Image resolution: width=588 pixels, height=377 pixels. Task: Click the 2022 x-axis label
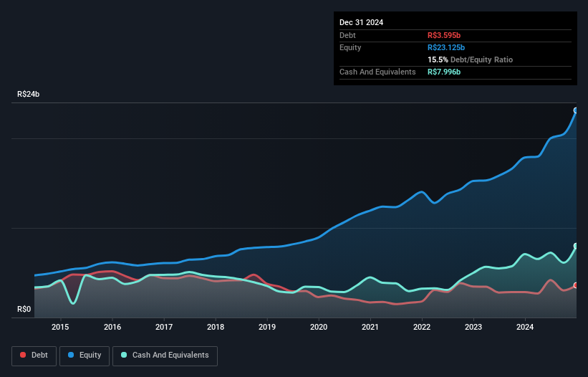[422, 327]
